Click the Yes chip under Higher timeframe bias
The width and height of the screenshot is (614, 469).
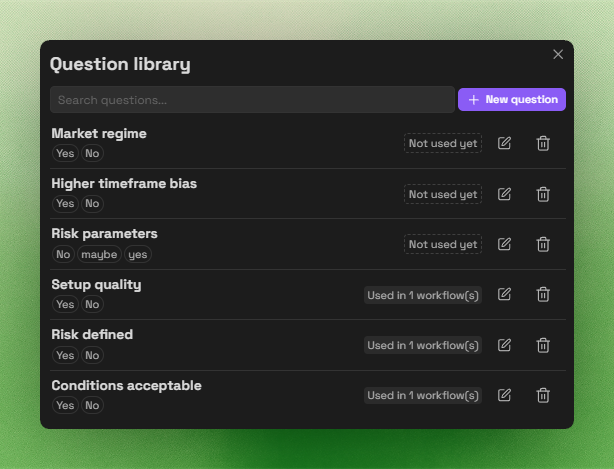tap(65, 203)
